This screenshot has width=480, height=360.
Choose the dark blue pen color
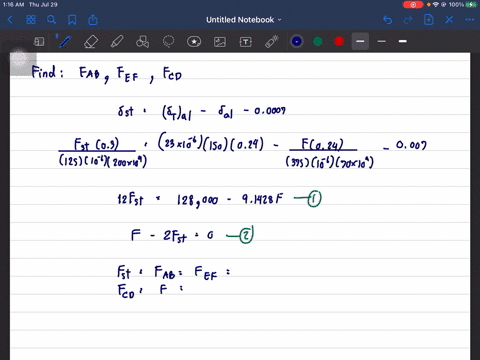click(x=297, y=41)
